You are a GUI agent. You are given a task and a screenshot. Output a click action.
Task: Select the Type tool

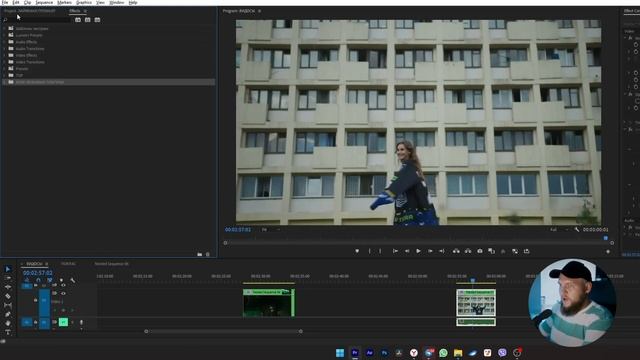click(8, 332)
